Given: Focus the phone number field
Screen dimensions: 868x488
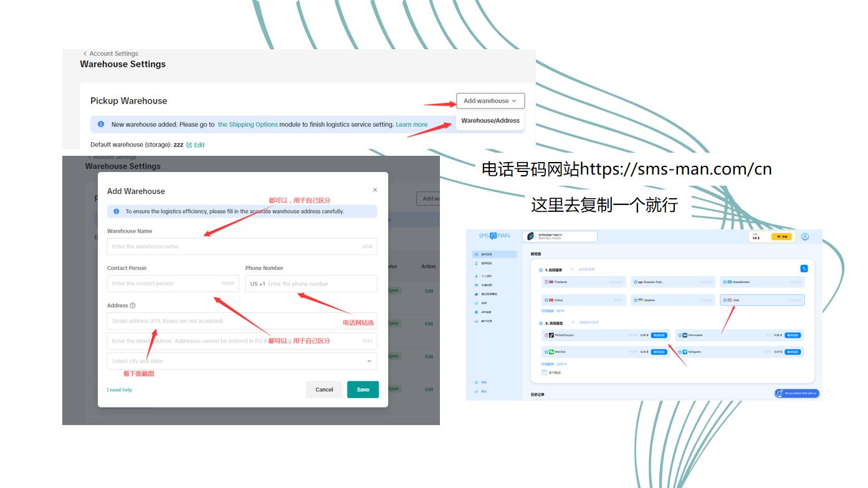Looking at the screenshot, I should [311, 284].
